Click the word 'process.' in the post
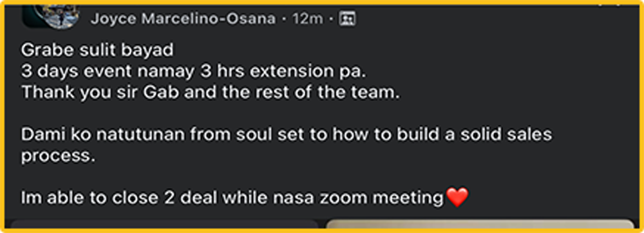The image size is (644, 233). (x=58, y=156)
